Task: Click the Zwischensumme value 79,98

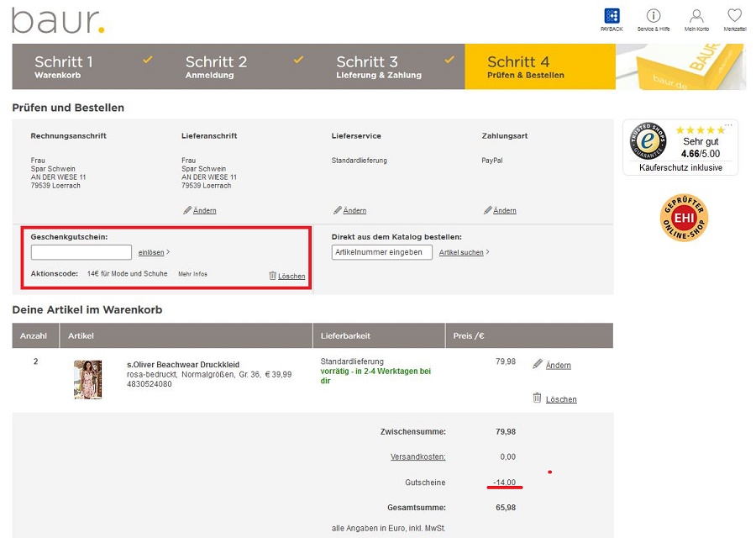Action: click(x=506, y=431)
